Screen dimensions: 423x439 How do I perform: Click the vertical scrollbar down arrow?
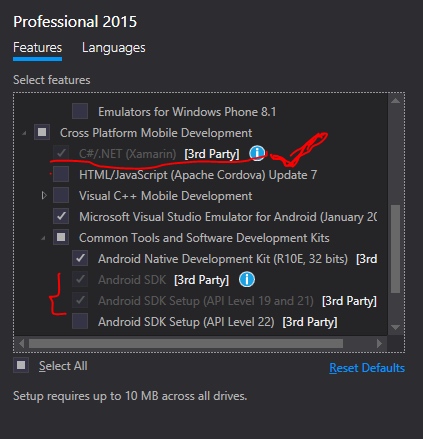(x=395, y=327)
